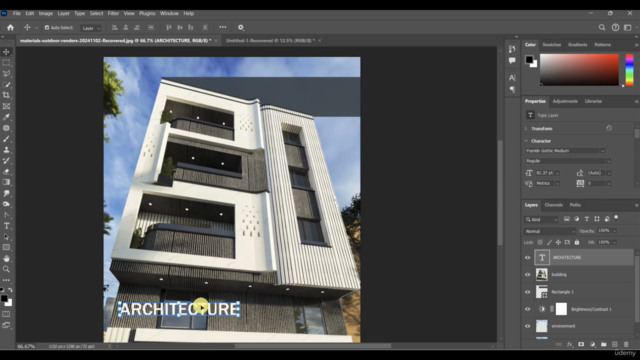Click the ARCHITECTURE text on canvas
640x360 pixels.
coord(179,309)
